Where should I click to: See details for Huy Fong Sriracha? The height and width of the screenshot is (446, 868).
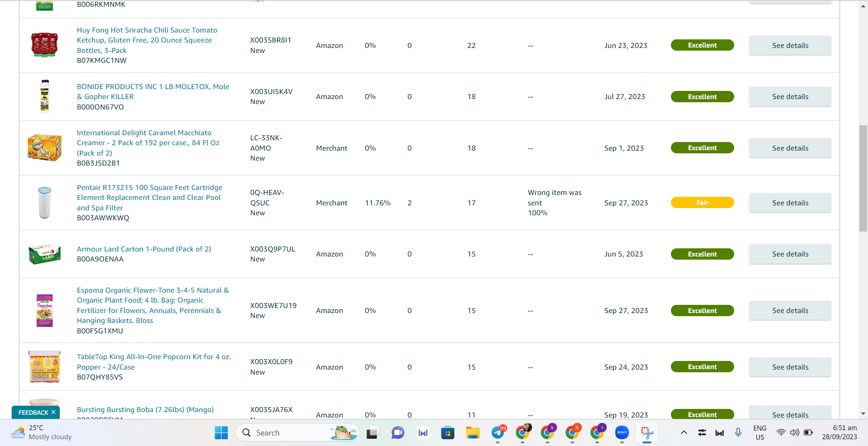click(x=790, y=45)
